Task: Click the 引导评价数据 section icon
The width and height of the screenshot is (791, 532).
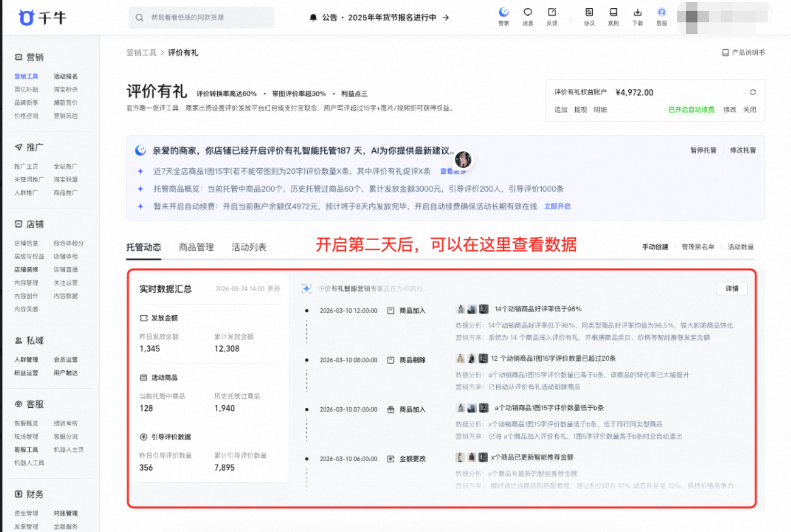Action: click(x=144, y=437)
